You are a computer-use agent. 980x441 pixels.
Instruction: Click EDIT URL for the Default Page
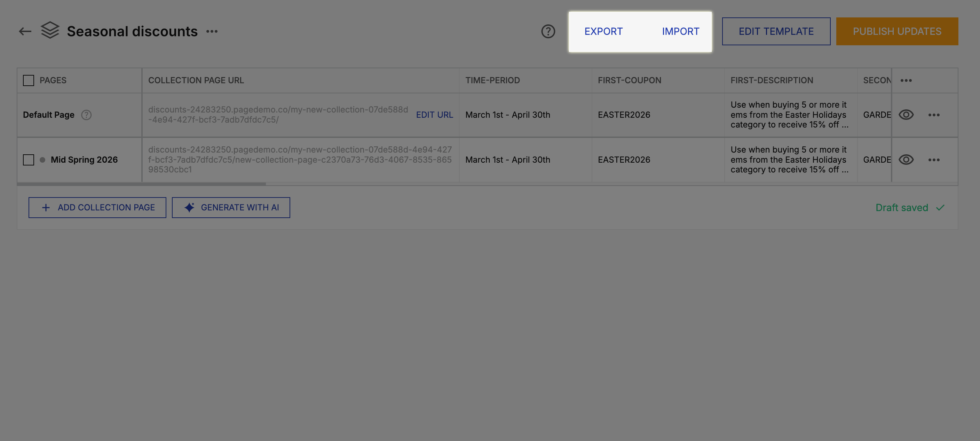coord(434,114)
